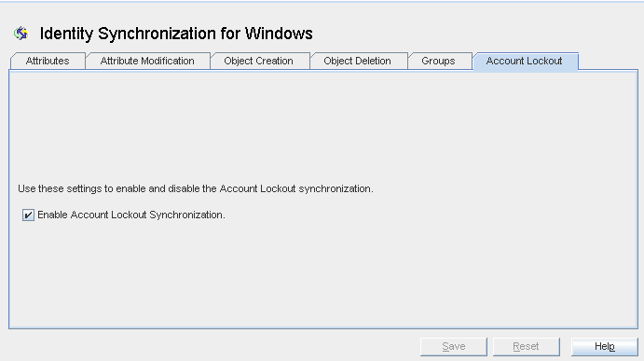
Task: Click the 'Identity Synchronization for Windows' title
Action: (176, 34)
